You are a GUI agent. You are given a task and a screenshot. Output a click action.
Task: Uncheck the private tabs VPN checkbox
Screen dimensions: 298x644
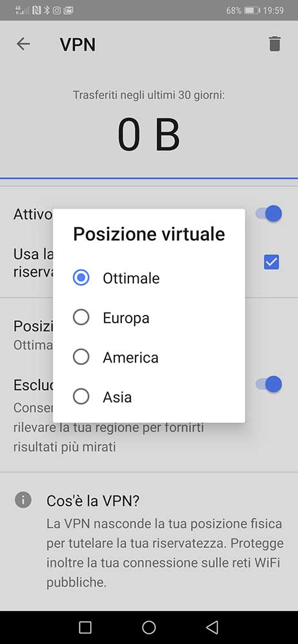point(272,262)
